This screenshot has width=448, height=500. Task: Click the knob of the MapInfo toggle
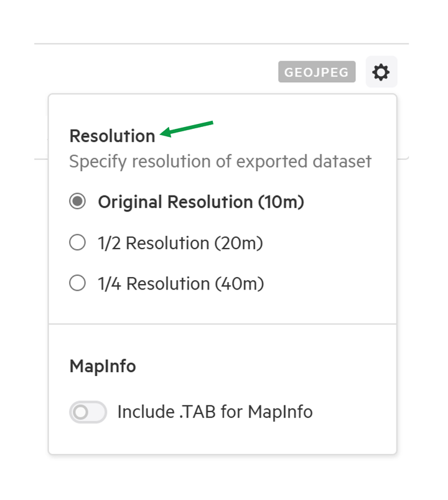coord(80,412)
